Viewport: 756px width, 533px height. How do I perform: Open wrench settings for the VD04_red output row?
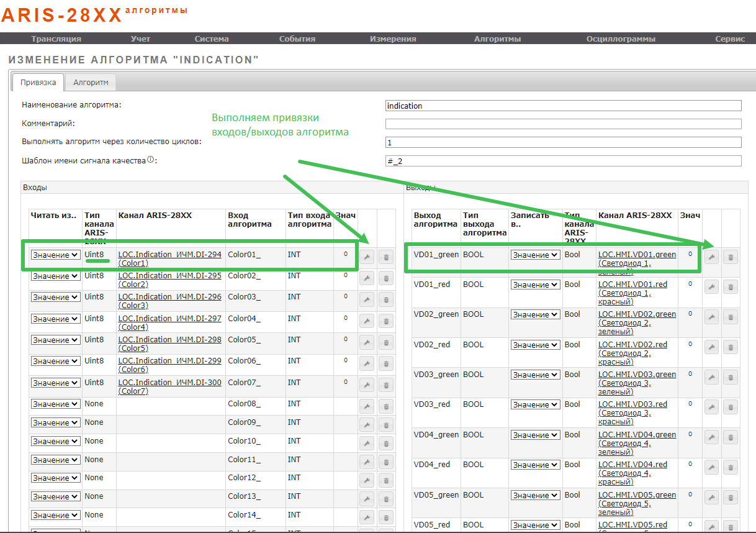pos(711,467)
